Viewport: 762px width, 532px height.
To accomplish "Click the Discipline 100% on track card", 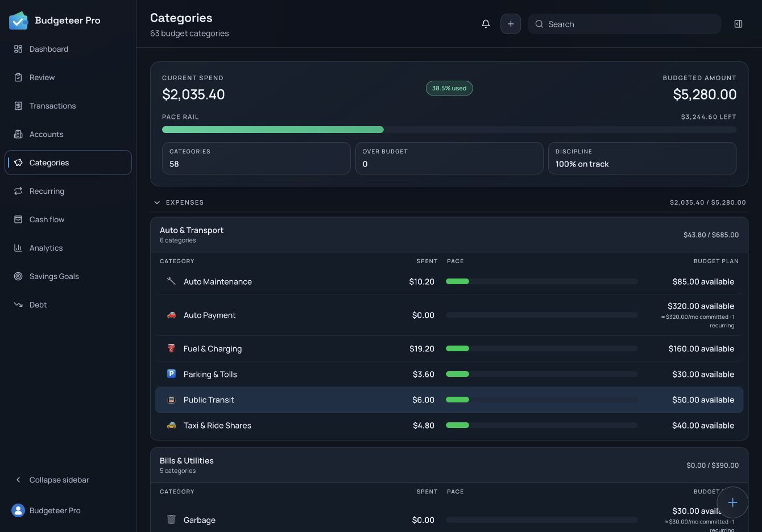I will click(642, 158).
